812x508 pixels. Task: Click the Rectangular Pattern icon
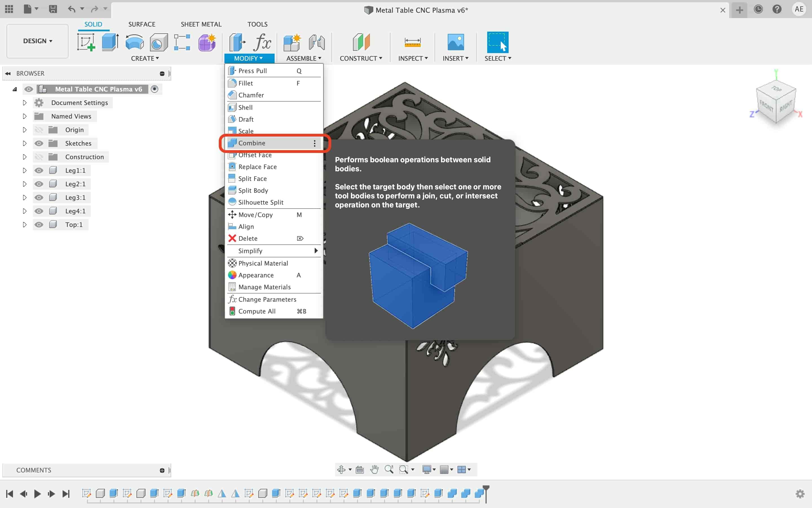click(182, 42)
